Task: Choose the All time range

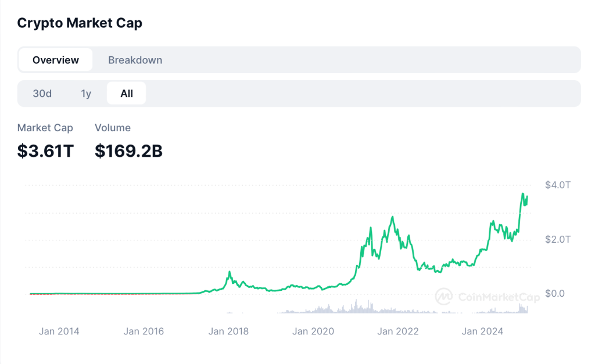Action: point(127,93)
